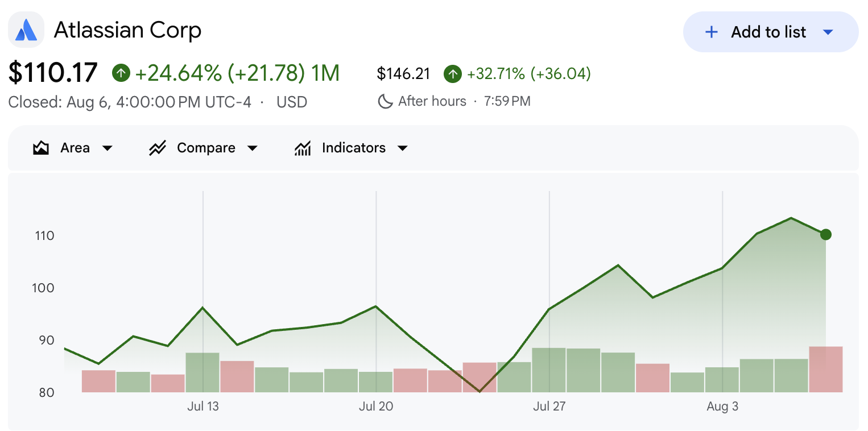Image resolution: width=868 pixels, height=431 pixels.
Task: Click the 110 y-axis label
Action: coord(44,235)
